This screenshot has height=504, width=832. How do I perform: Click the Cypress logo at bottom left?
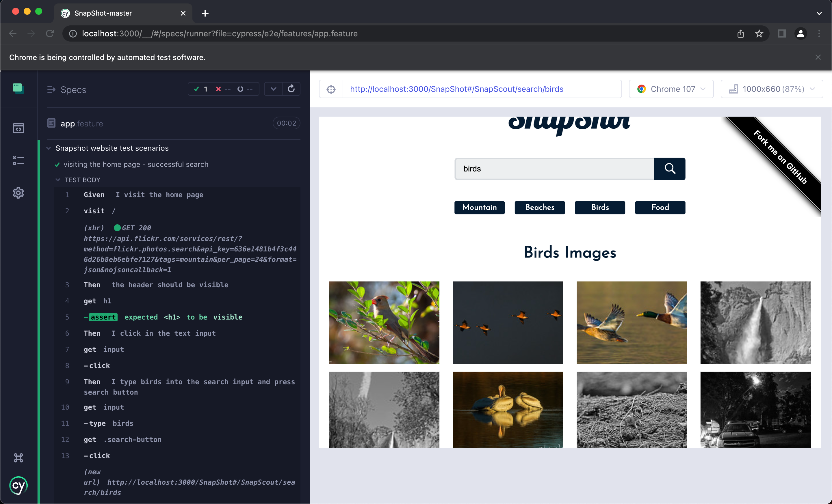pos(18,486)
